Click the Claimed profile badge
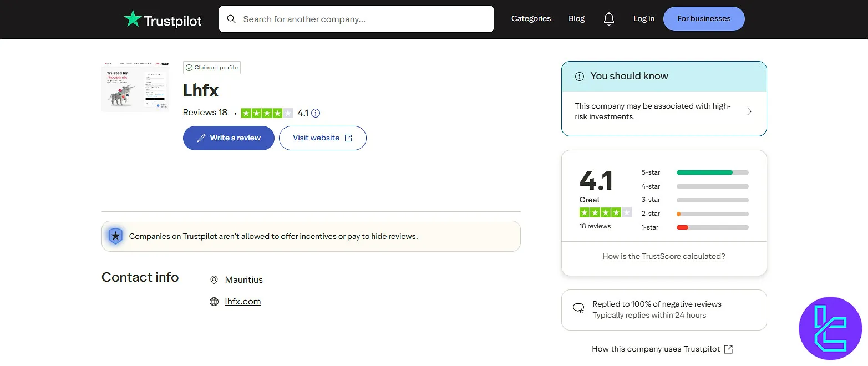The height and width of the screenshot is (366, 868). (x=211, y=67)
